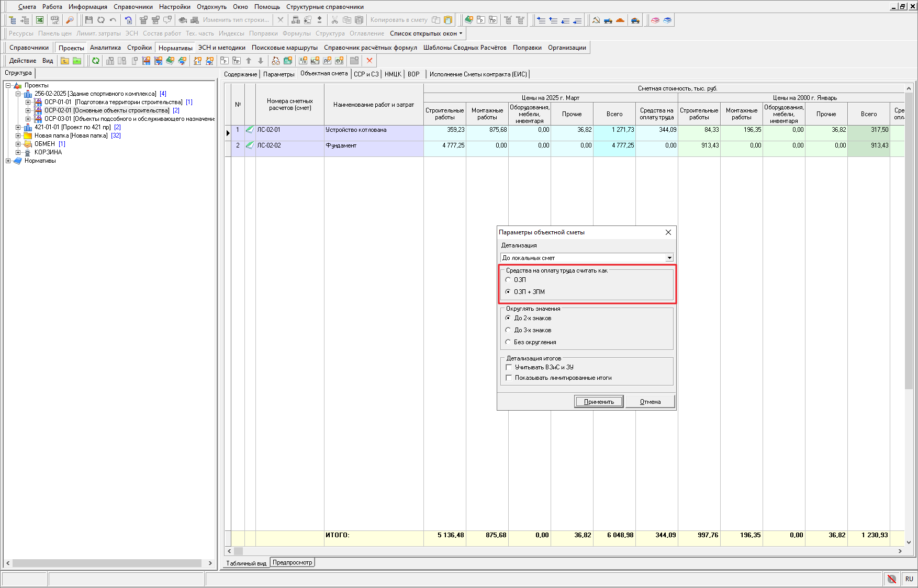Screen dimensions: 918x588
Task: Enable Учитывать ВЗиС и ЗУ checkbox
Action: point(509,367)
